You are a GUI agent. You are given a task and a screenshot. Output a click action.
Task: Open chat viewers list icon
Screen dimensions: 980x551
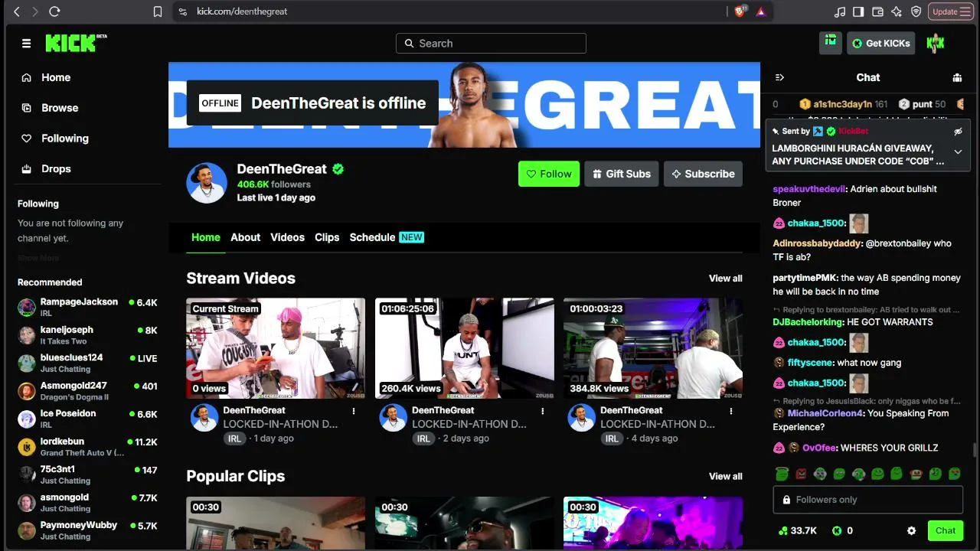[957, 77]
